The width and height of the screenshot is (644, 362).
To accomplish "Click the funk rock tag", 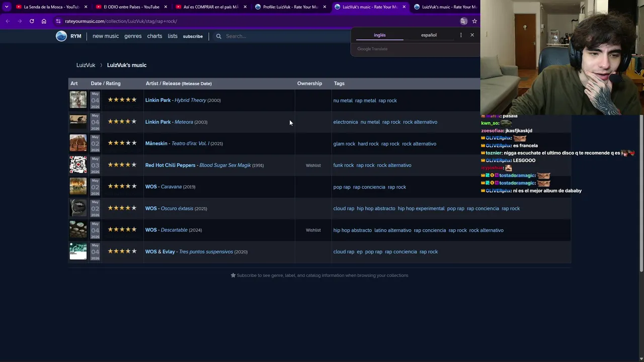I will (x=344, y=165).
